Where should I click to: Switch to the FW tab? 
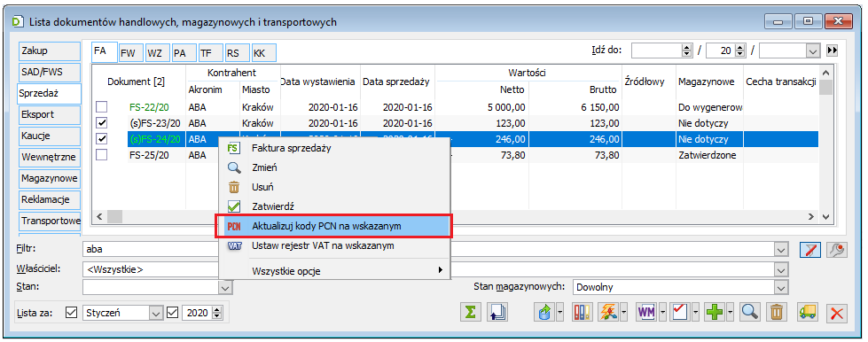130,53
